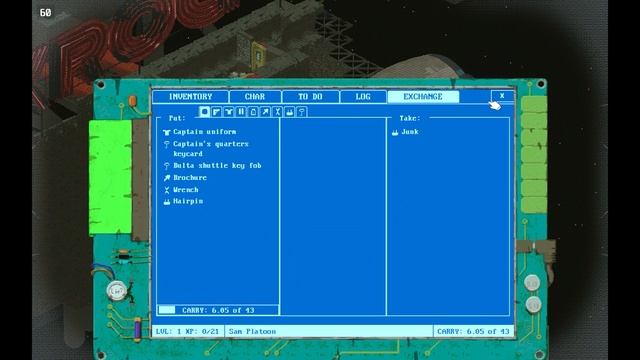
Task: Select Wrench in Put list
Action: pos(186,190)
